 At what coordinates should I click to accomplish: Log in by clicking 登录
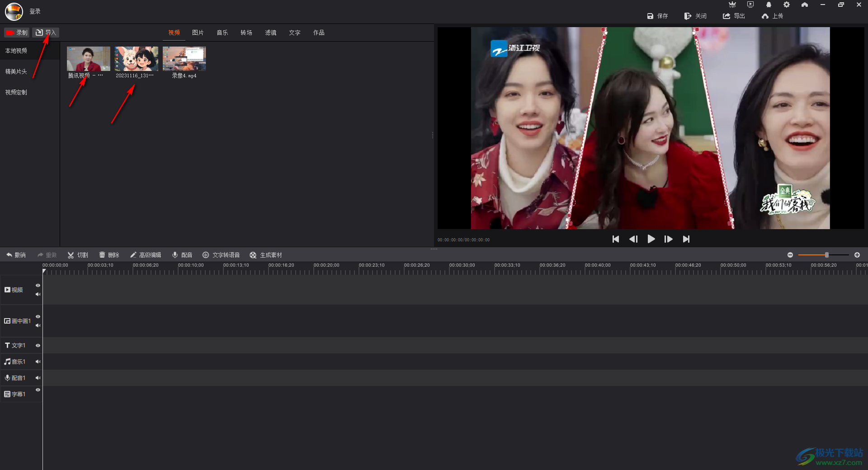pyautogui.click(x=35, y=11)
